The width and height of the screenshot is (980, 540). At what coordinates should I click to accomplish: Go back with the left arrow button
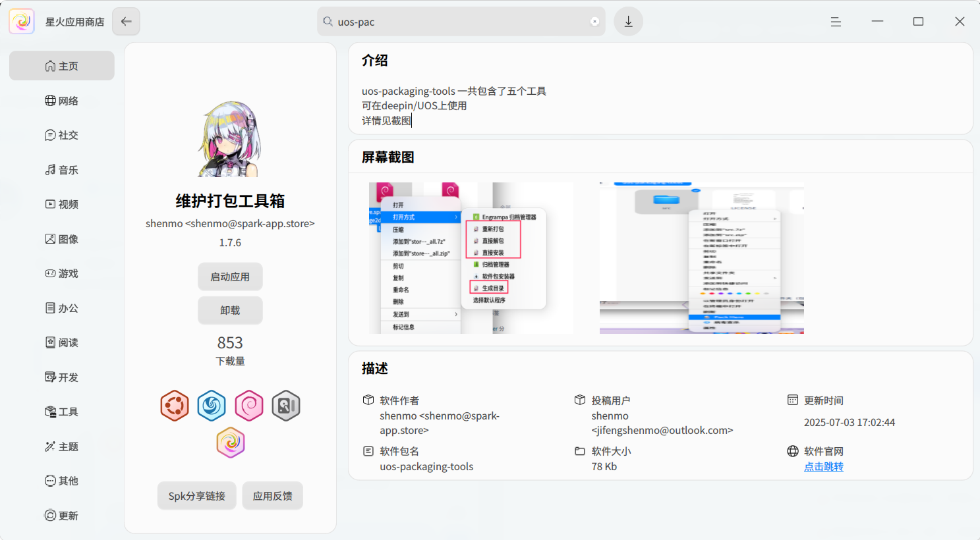point(126,22)
